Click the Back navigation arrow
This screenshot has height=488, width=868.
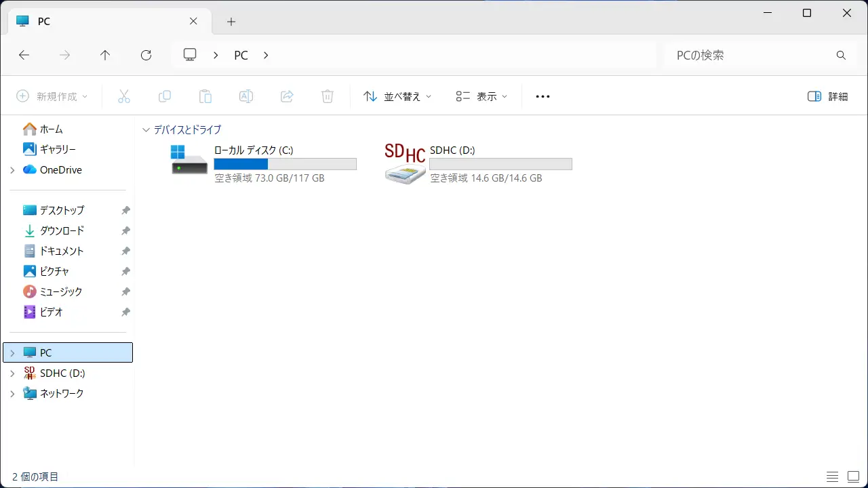point(24,56)
